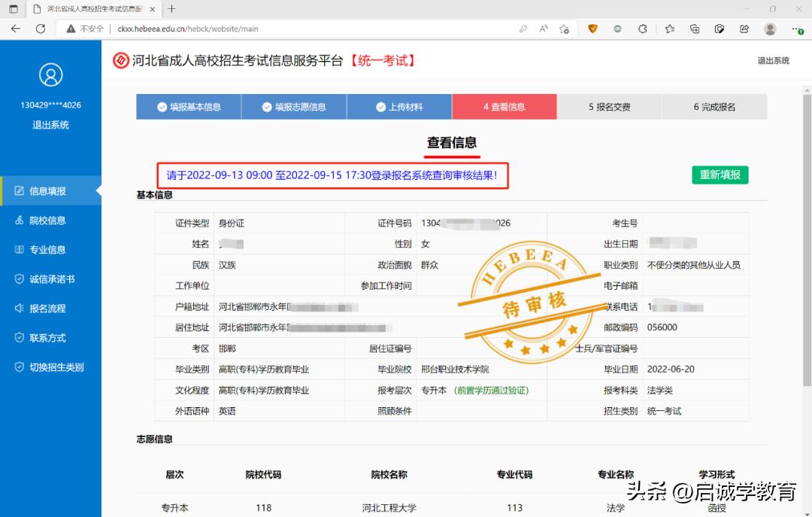Click the user avatar icon above 130429****4026

[50, 75]
